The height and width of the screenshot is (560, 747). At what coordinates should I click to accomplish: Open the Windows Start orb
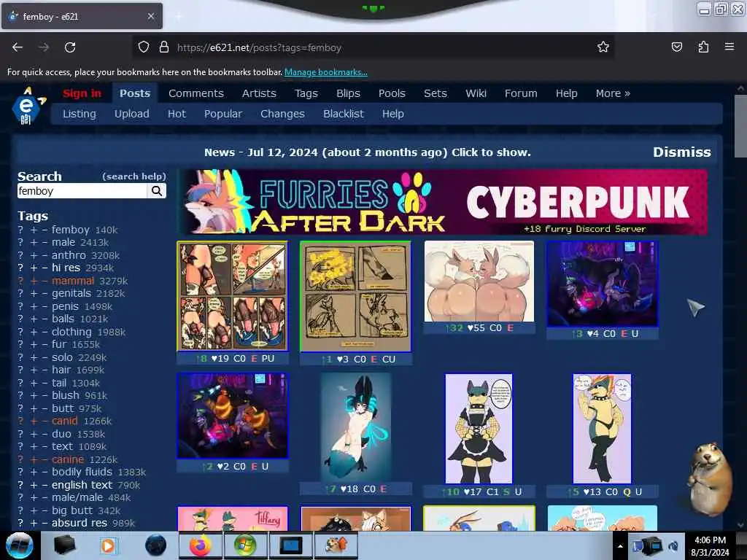(20, 545)
